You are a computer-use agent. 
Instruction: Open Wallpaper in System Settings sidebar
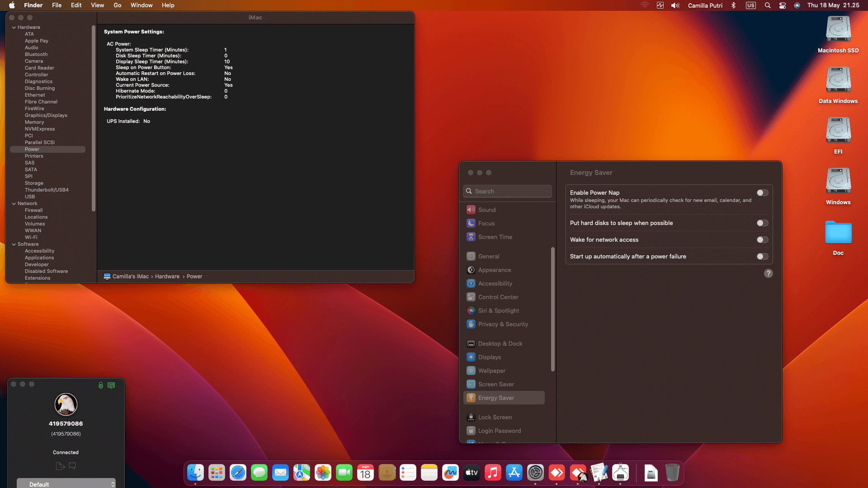tap(504, 371)
